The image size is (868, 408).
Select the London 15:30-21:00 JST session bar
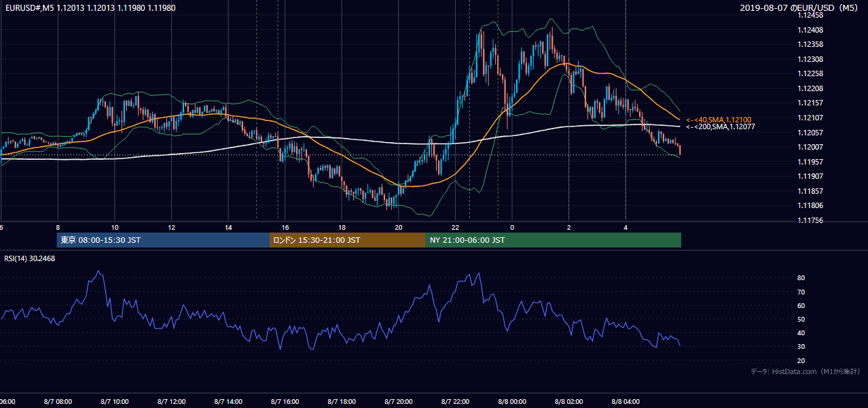348,240
